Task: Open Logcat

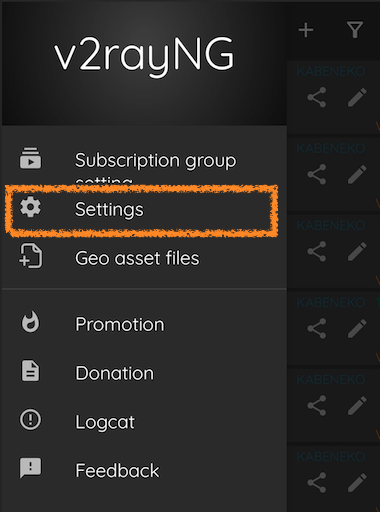Action: pyautogui.click(x=144, y=422)
